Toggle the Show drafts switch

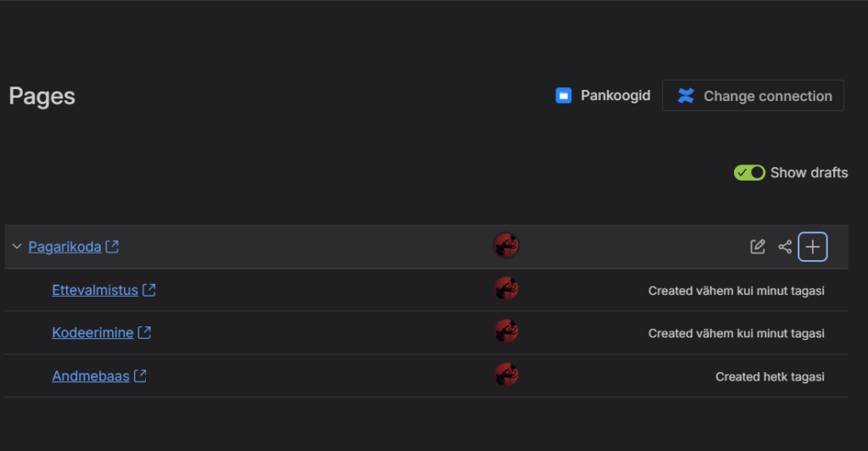coord(749,173)
